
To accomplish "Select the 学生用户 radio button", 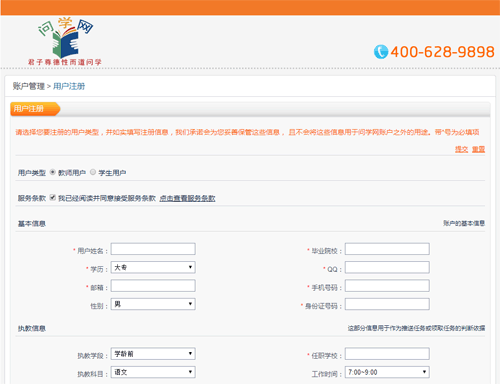I will pyautogui.click(x=93, y=172).
